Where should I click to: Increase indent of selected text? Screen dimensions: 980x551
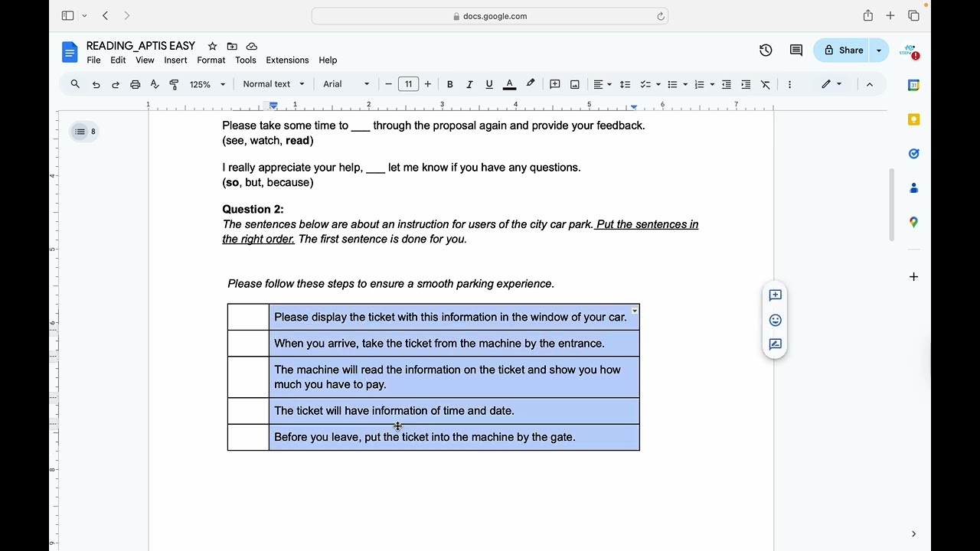pyautogui.click(x=746, y=84)
